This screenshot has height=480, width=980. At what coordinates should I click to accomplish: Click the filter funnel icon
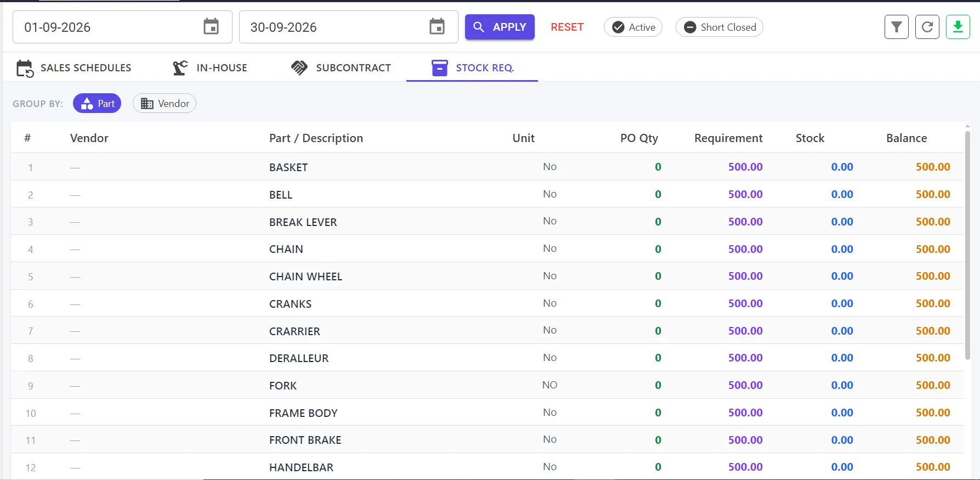[x=897, y=27]
